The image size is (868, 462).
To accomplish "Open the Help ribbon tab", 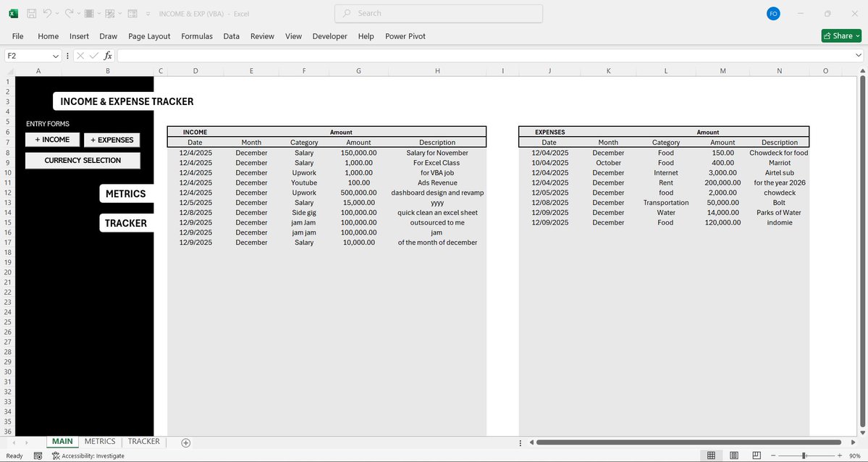I will (366, 36).
